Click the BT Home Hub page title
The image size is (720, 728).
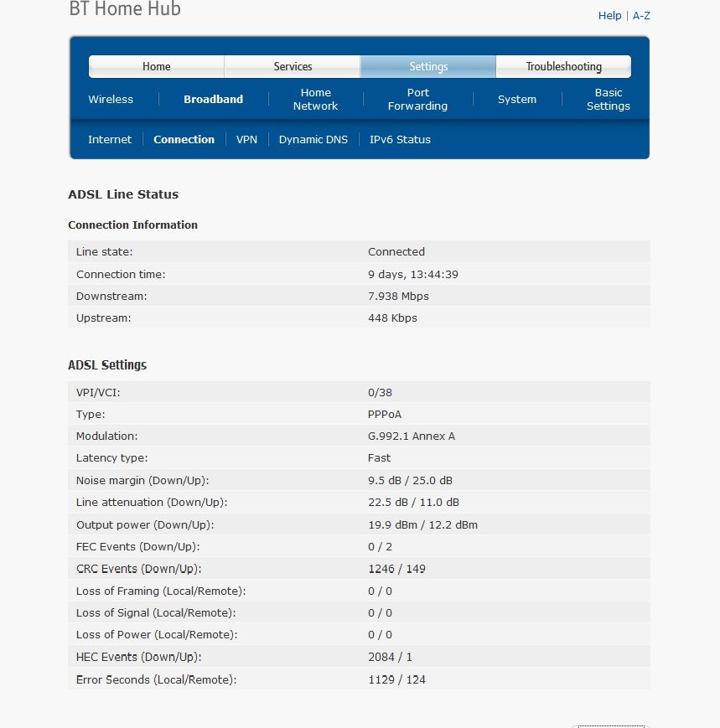click(x=125, y=8)
